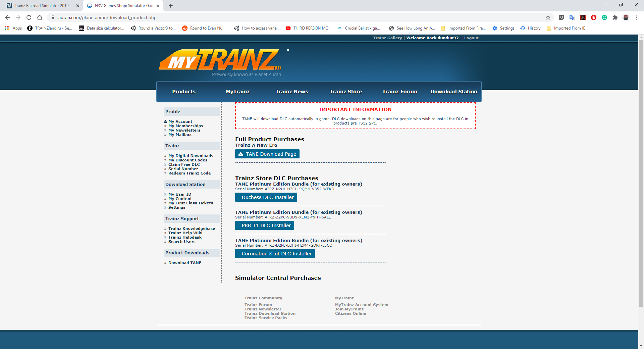644x349 pixels.
Task: Open the Download Station menu
Action: pos(454,92)
